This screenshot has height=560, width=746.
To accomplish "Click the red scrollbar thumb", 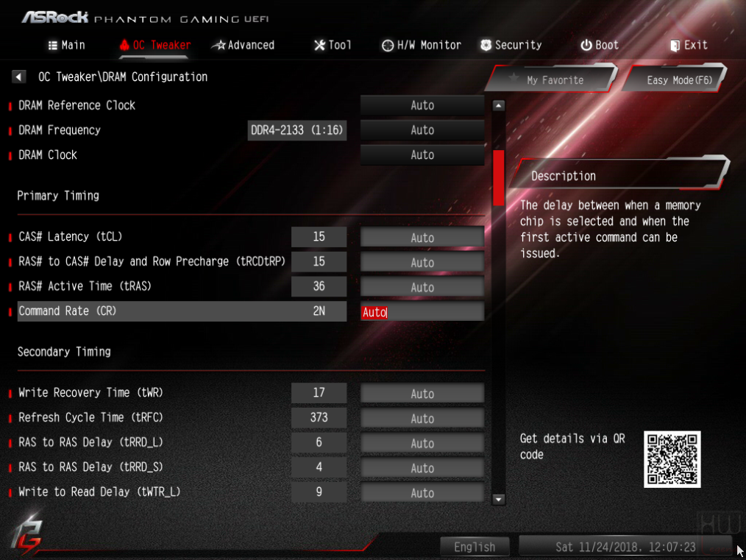I will 498,177.
